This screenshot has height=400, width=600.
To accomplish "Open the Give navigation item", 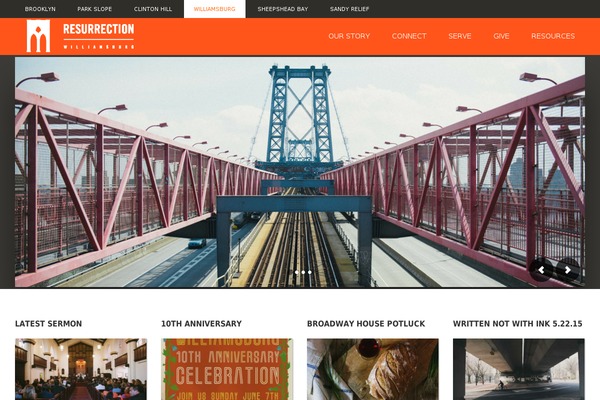I will 501,36.
